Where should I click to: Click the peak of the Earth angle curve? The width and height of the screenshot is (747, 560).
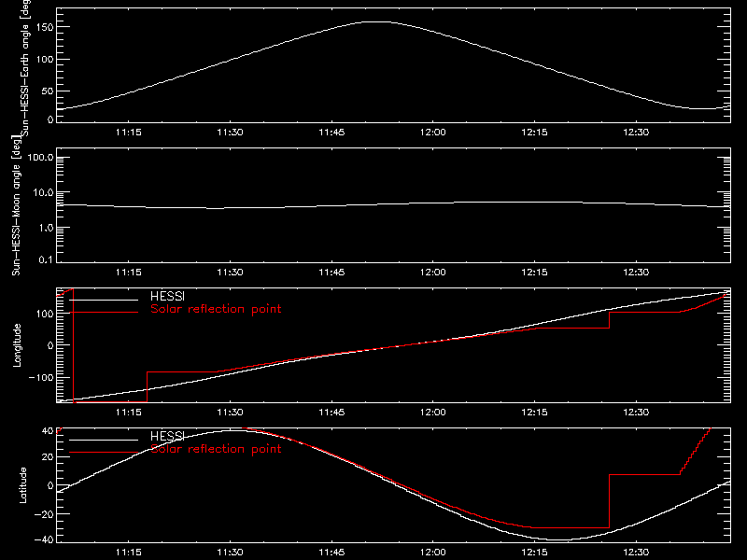[376, 21]
